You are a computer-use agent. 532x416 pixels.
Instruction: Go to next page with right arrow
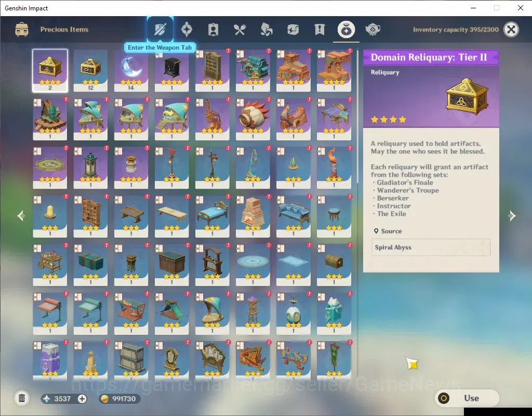point(512,216)
